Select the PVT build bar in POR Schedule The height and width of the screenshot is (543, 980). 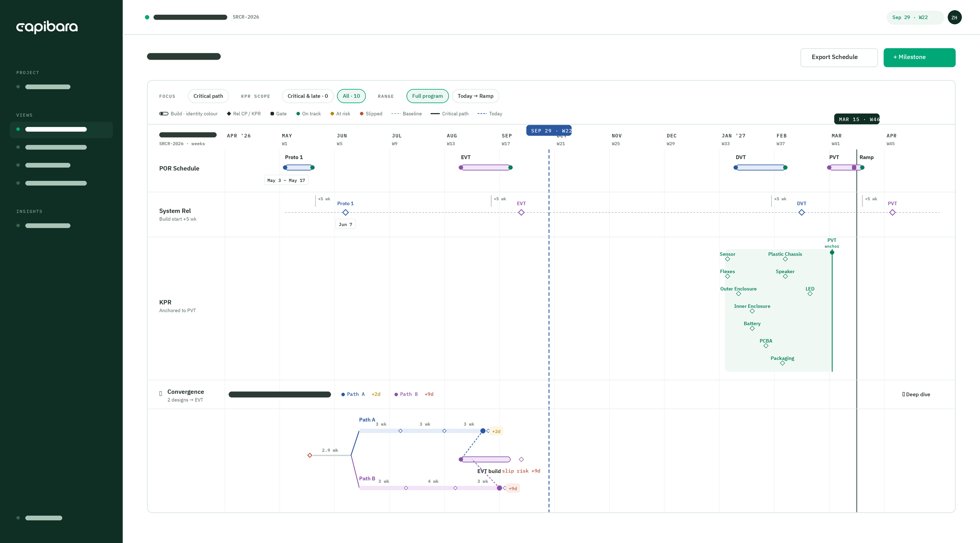[845, 168]
